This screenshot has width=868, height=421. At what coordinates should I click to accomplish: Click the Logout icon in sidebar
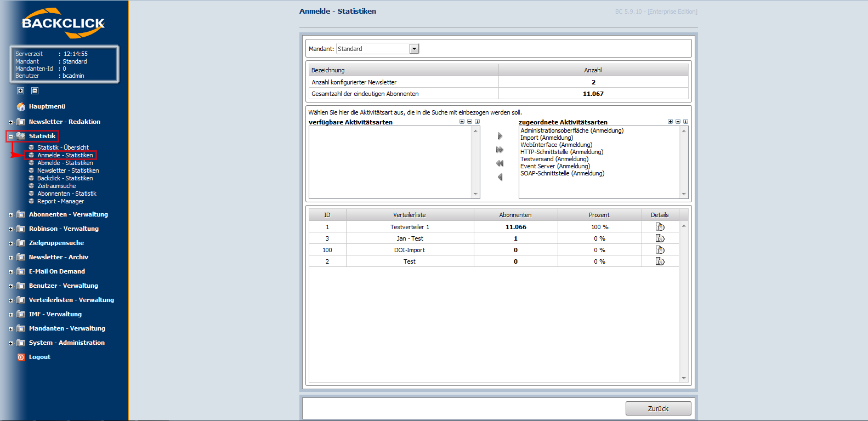(x=21, y=357)
